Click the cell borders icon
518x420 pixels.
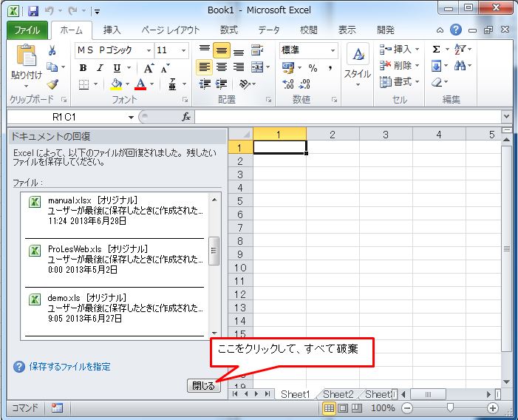click(x=84, y=84)
